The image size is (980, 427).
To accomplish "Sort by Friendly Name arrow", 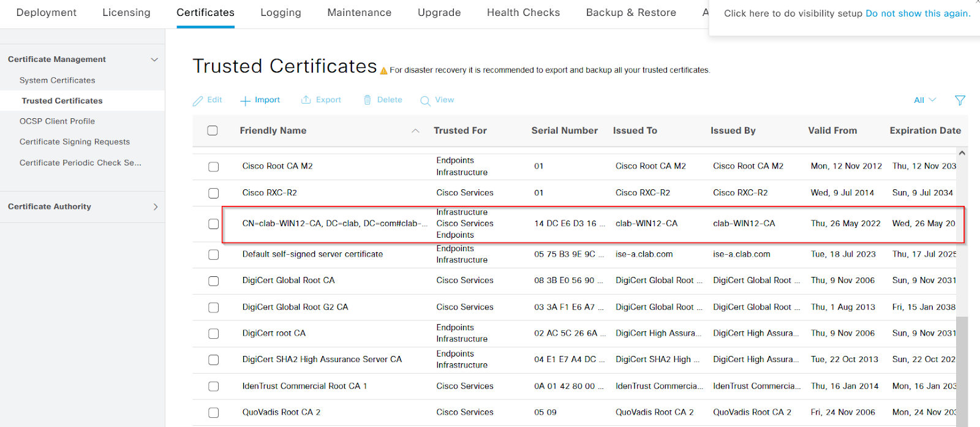I will (x=415, y=130).
